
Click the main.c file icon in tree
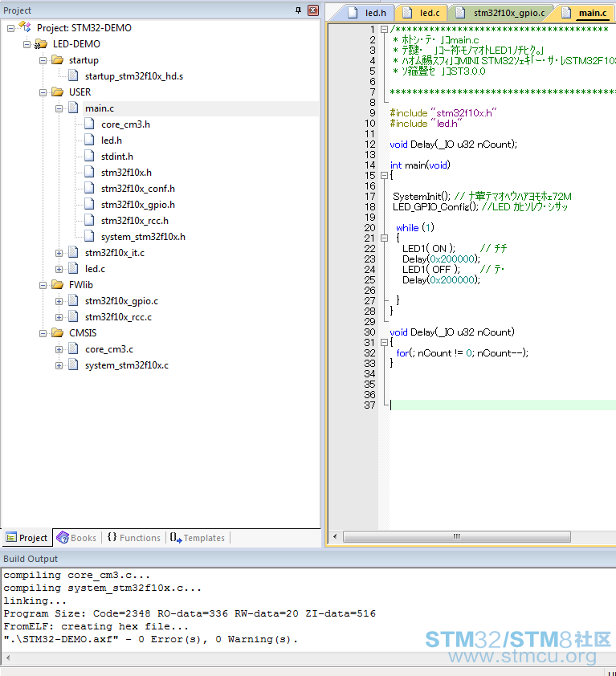click(73, 108)
